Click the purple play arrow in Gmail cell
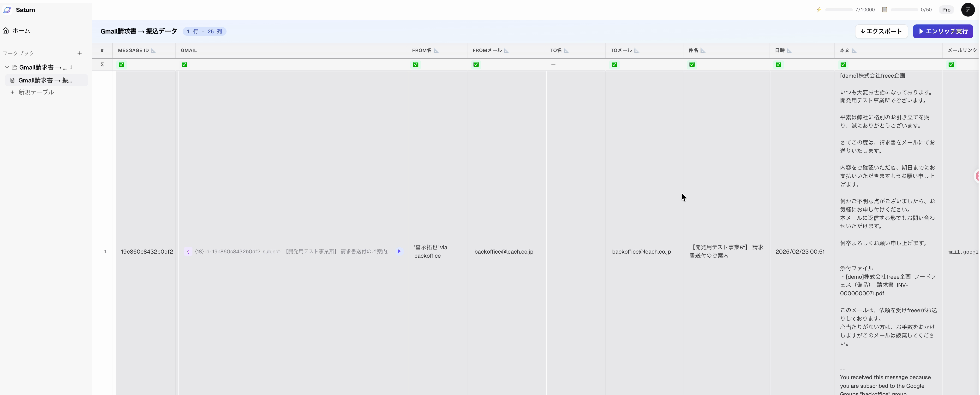Screen dimensions: 980x395 (x=399, y=251)
